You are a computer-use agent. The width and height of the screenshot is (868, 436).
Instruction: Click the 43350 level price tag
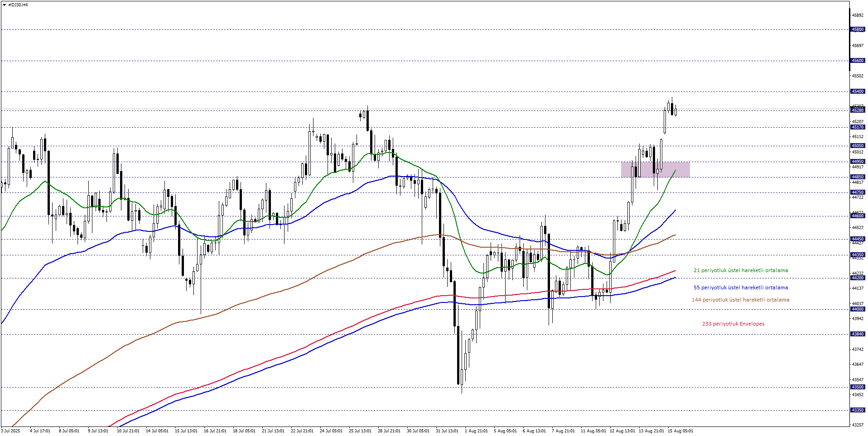tap(858, 410)
